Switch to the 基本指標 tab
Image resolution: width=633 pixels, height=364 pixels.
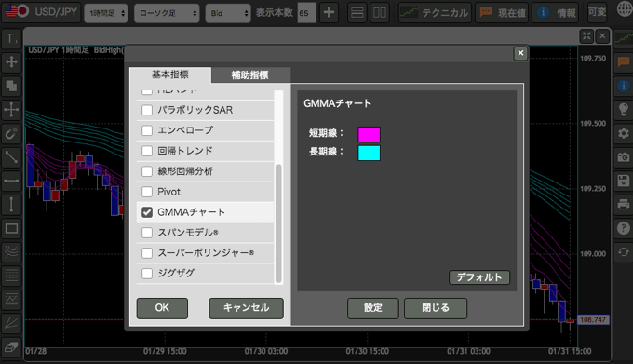(x=170, y=74)
